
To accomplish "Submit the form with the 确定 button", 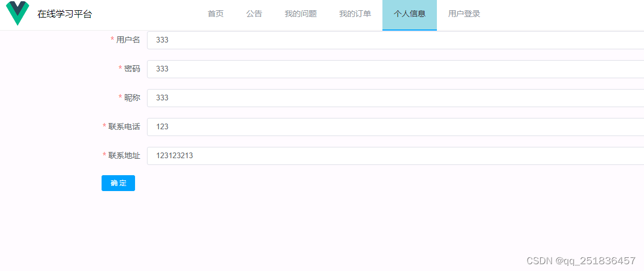I will tap(118, 183).
